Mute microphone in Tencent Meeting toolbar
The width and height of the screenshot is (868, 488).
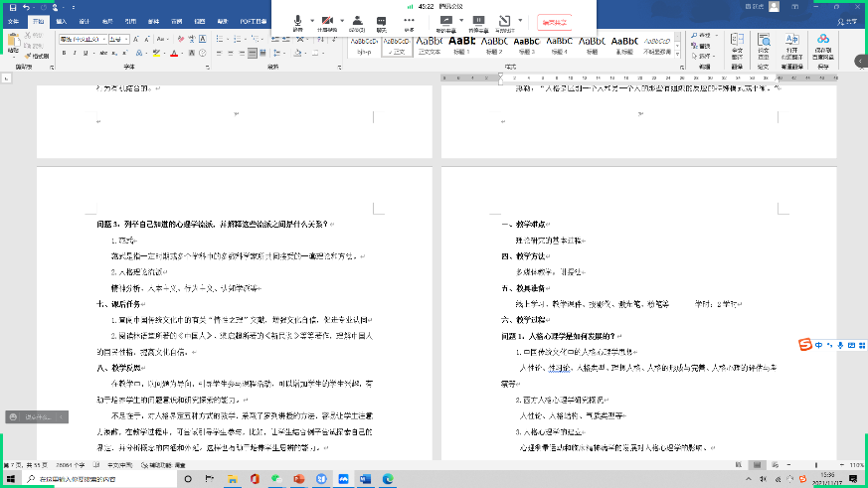click(297, 21)
